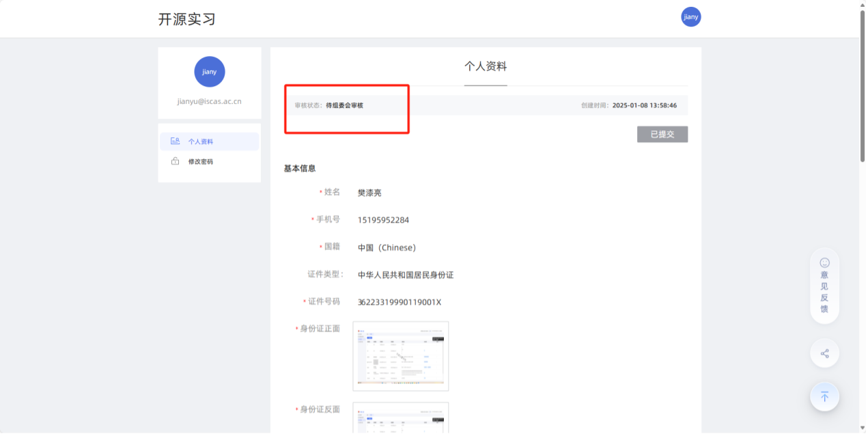The width and height of the screenshot is (868, 436).
Task: Click the 证件类型 field label
Action: pyautogui.click(x=326, y=274)
